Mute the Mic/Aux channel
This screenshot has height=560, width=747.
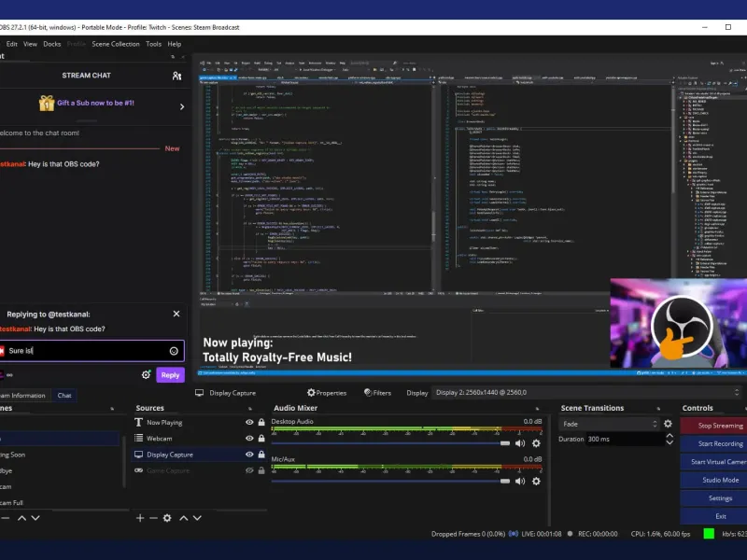pos(520,481)
